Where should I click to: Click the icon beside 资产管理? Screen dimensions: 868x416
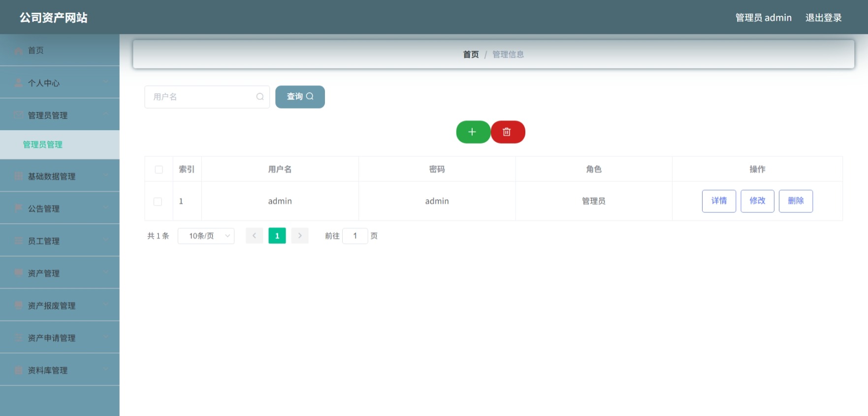point(19,273)
